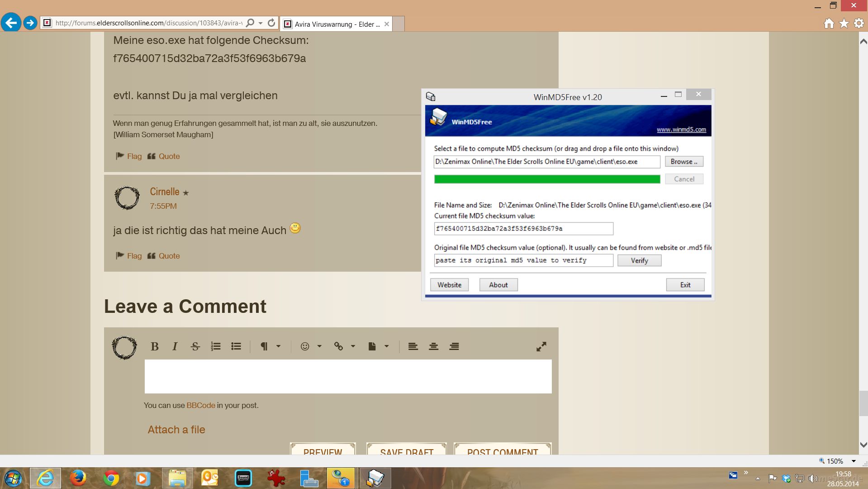Click the page scrollbar up arrow
This screenshot has height=489, width=868.
[x=863, y=42]
